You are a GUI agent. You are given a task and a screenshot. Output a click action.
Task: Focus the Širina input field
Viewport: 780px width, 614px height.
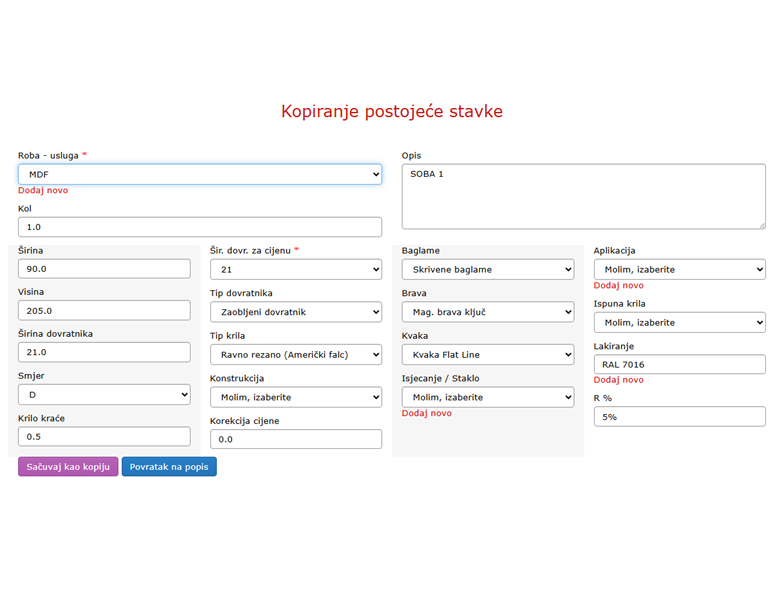click(x=104, y=269)
